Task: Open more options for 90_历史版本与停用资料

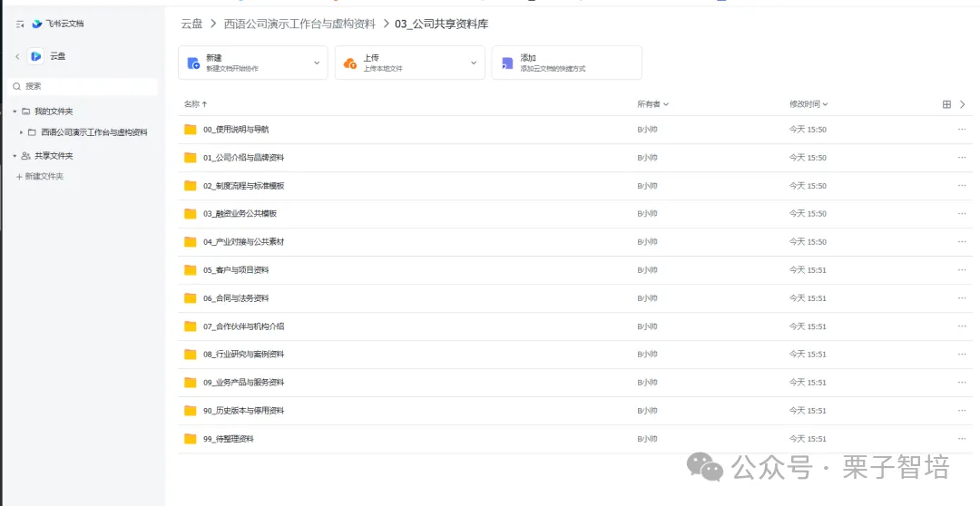Action: [962, 411]
